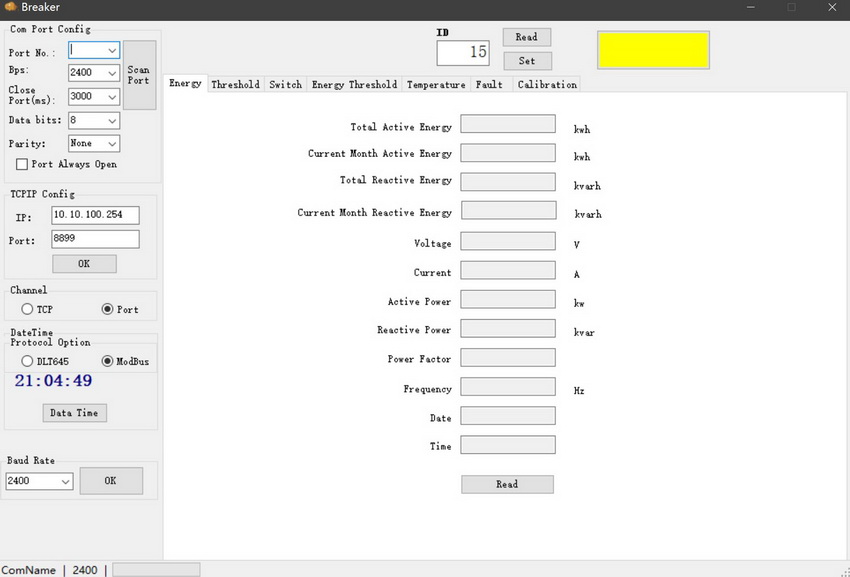This screenshot has height=577, width=850.
Task: Click the IP address input field
Action: [x=95, y=215]
